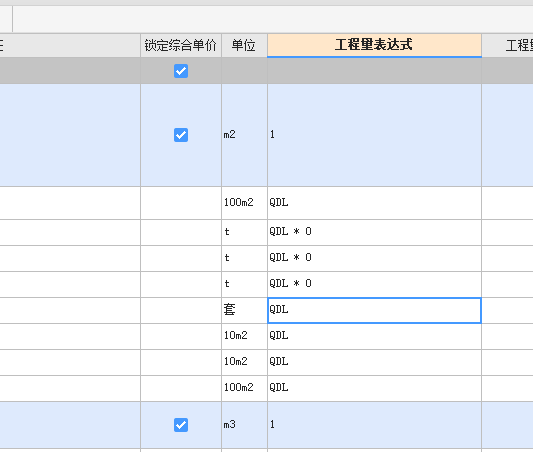This screenshot has width=533, height=452.
Task: Select expression value 1 in the m3 row
Action: pos(374,425)
